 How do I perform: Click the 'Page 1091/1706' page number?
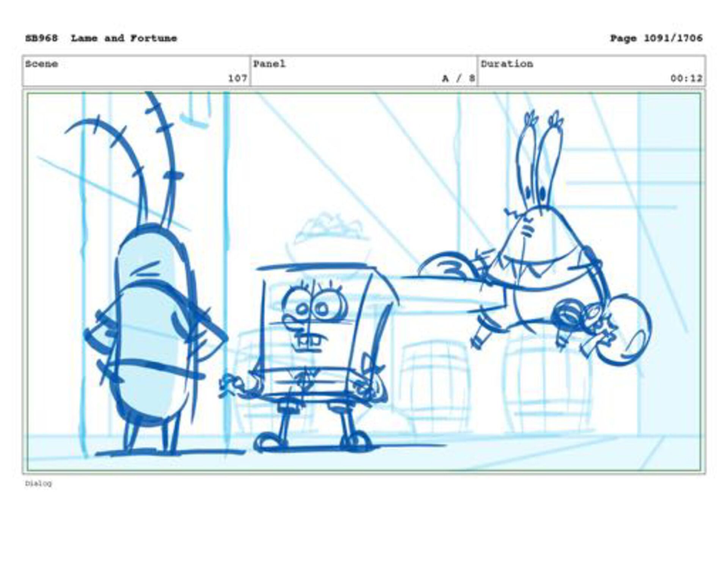[x=656, y=38]
